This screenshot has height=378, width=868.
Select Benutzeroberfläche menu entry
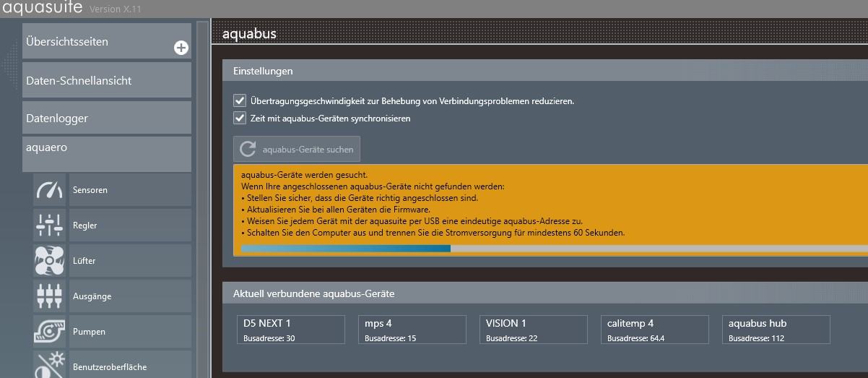[x=130, y=364]
